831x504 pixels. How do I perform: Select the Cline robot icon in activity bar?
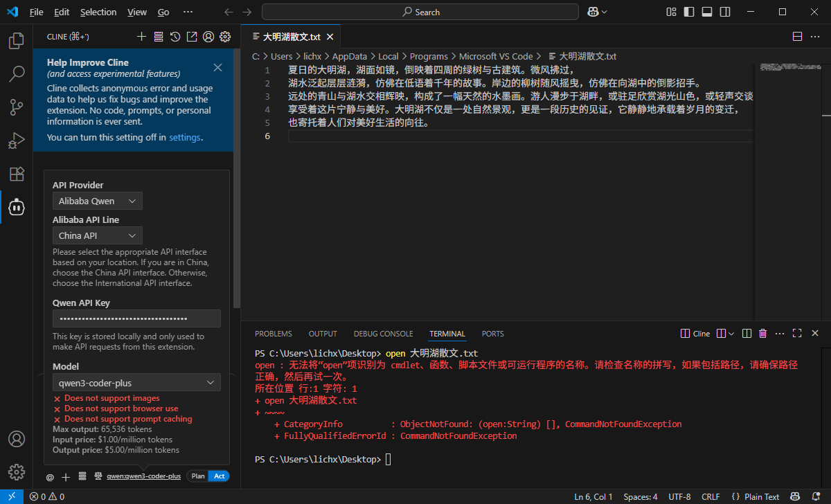click(16, 206)
